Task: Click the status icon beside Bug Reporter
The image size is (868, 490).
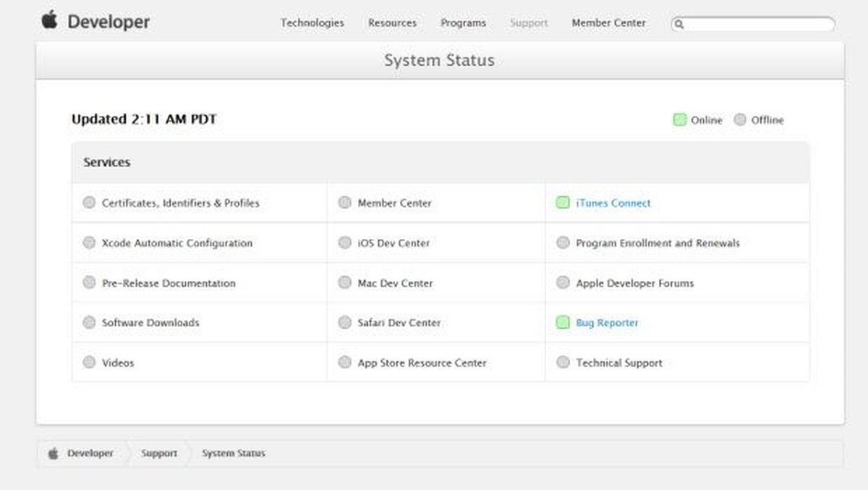Action: click(563, 323)
